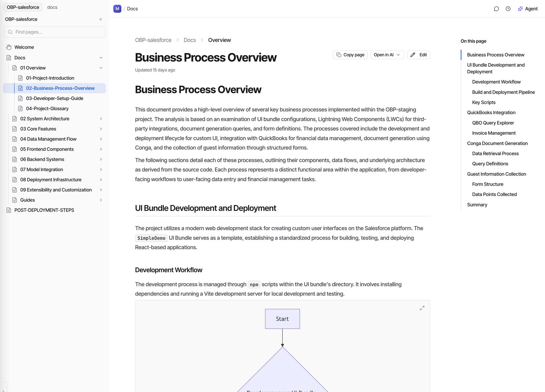
Task: Click Docs in top header breadcrumb
Action: tap(133, 9)
